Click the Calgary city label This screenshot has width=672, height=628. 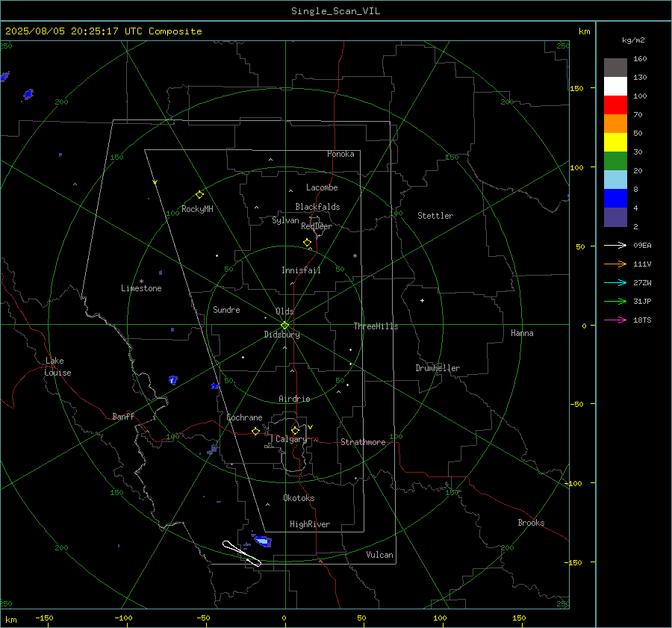point(291,439)
